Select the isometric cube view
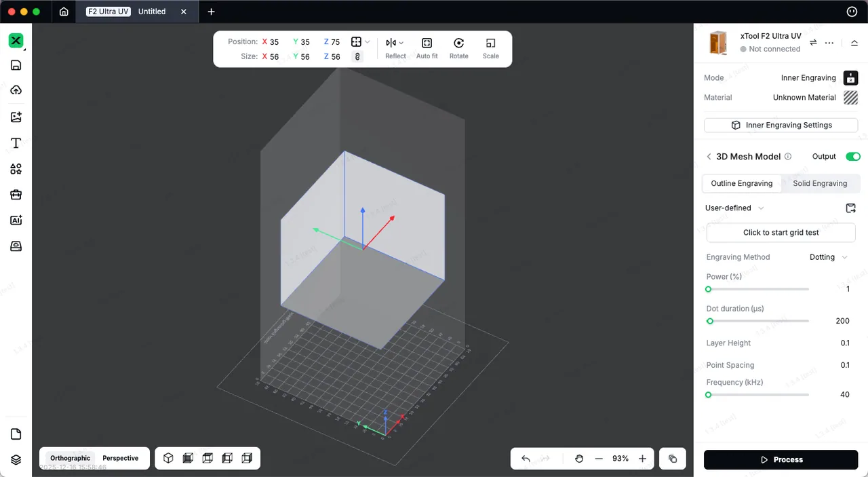 [168, 459]
